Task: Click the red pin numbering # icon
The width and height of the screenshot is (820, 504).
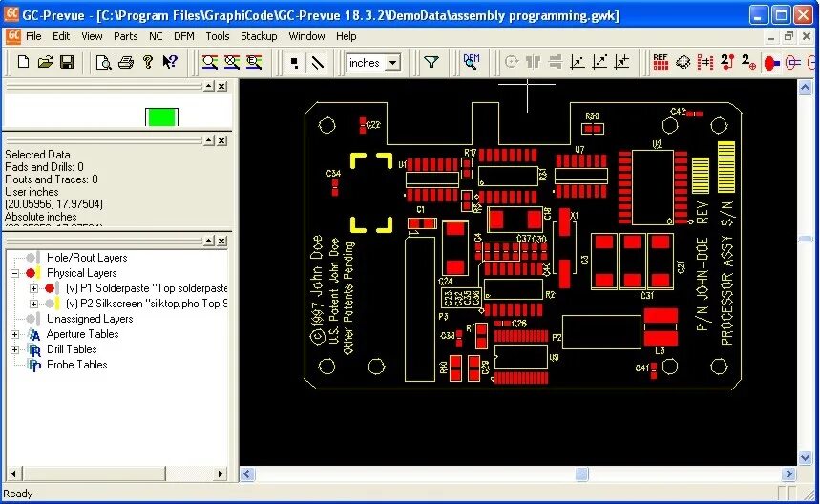Action: (x=704, y=62)
